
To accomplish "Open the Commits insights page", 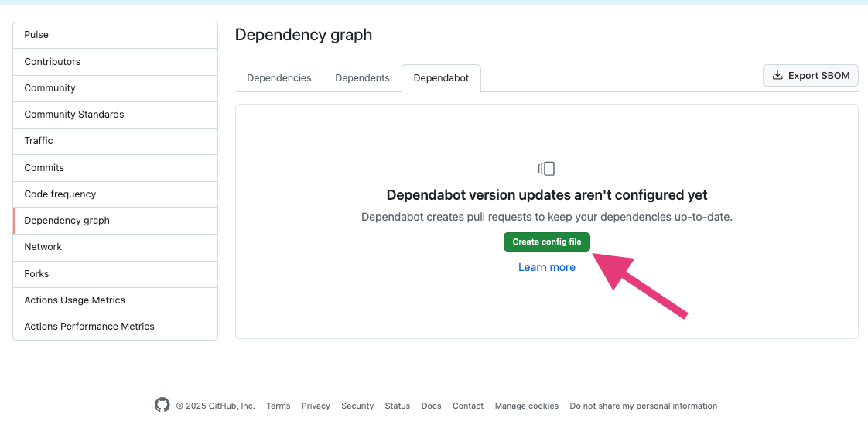I will click(115, 168).
